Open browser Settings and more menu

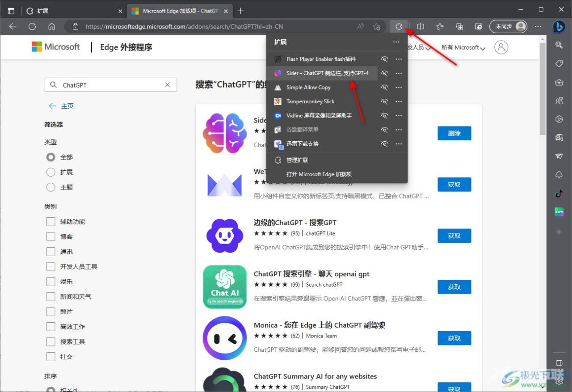[x=538, y=26]
